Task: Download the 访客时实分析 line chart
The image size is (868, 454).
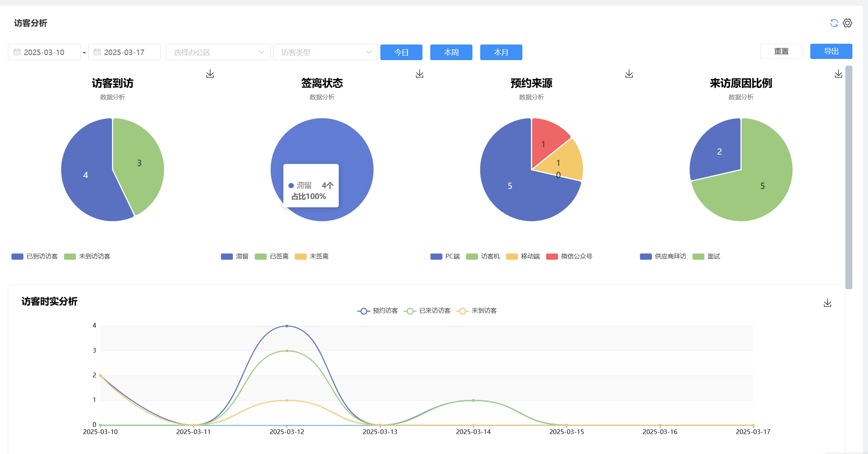Action: click(x=827, y=303)
